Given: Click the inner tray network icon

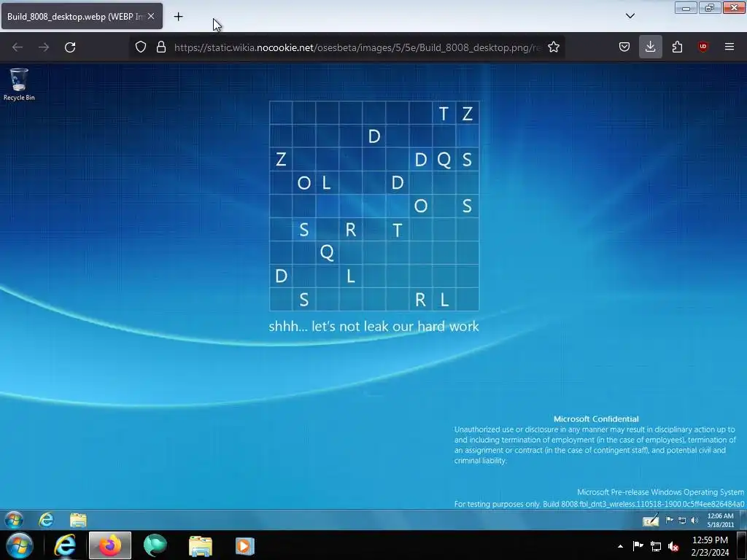Looking at the screenshot, I should point(682,521).
